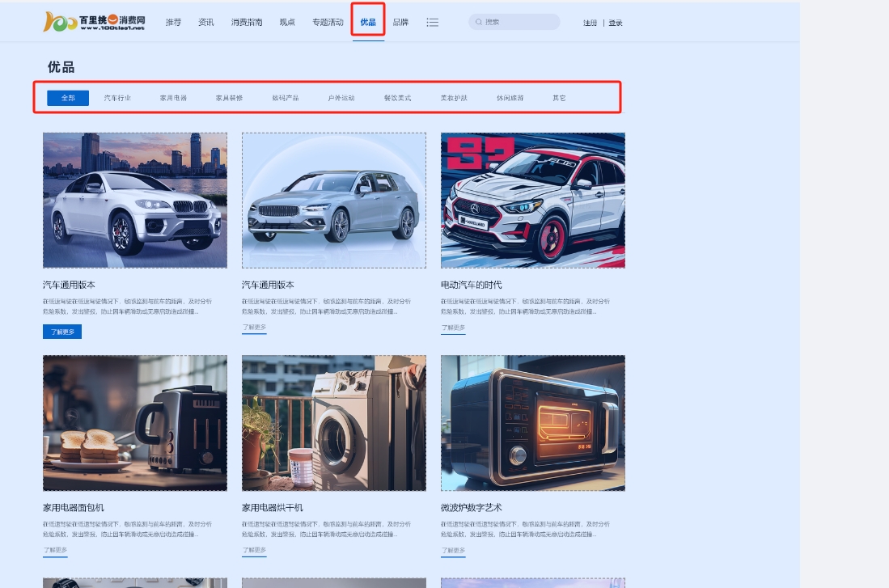The width and height of the screenshot is (889, 588).
Task: Open the 电动汽车的时代 title
Action: click(x=471, y=285)
